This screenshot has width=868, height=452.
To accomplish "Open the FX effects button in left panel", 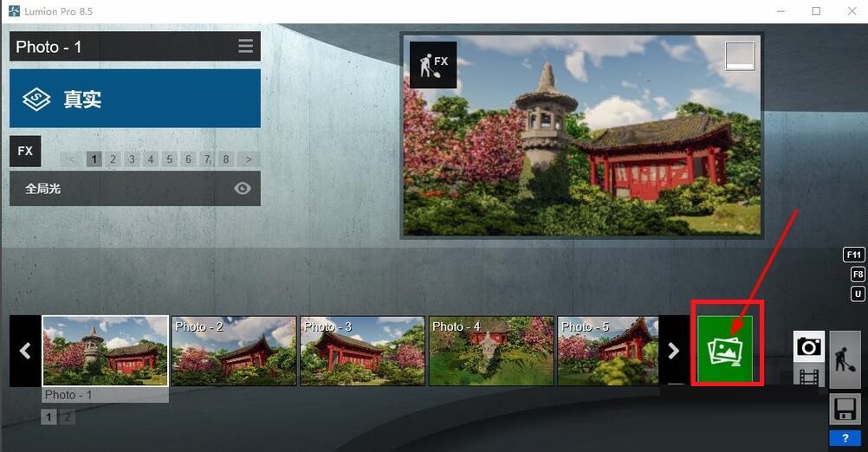I will 25,151.
